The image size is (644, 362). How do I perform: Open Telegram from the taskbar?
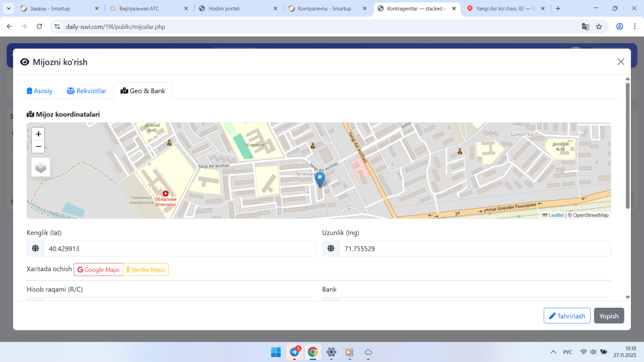click(x=294, y=352)
